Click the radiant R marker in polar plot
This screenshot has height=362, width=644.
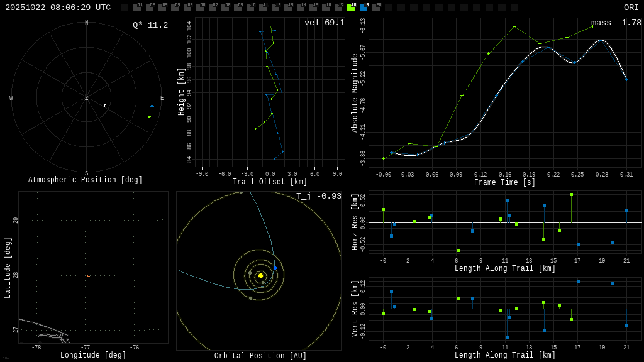[x=105, y=106]
